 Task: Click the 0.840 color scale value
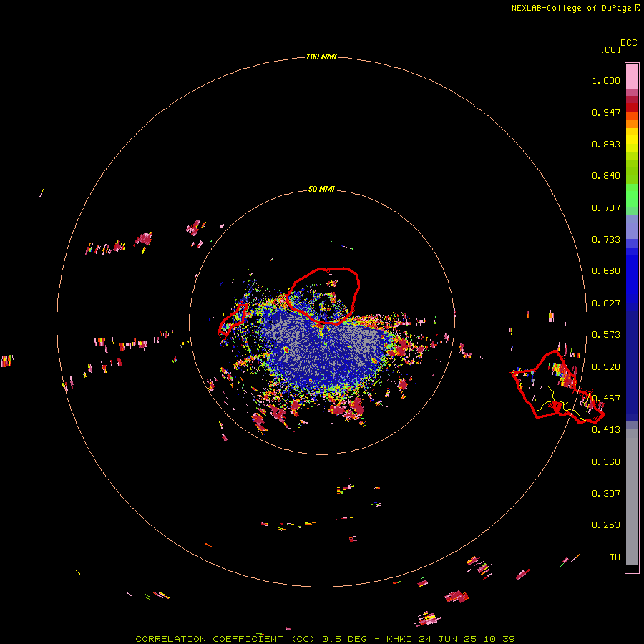point(606,176)
